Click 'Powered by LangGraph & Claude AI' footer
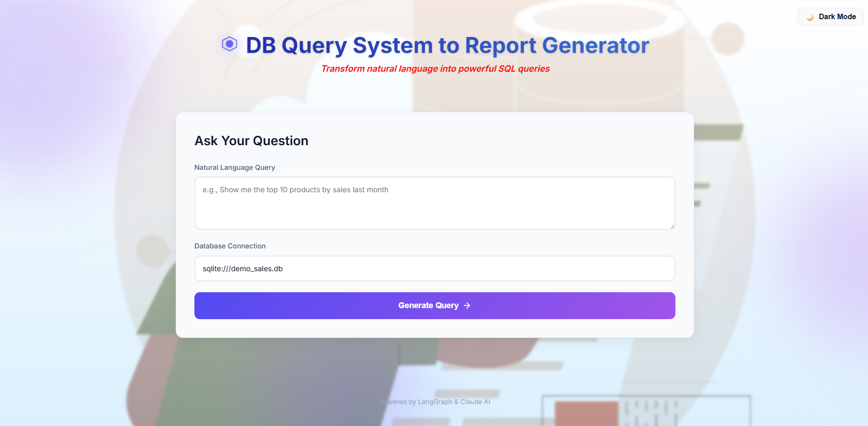 pyautogui.click(x=435, y=402)
